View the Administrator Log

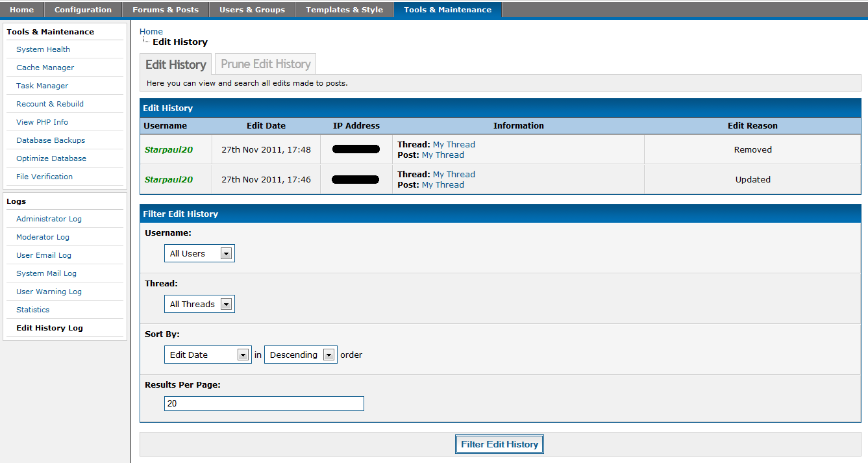click(x=49, y=219)
